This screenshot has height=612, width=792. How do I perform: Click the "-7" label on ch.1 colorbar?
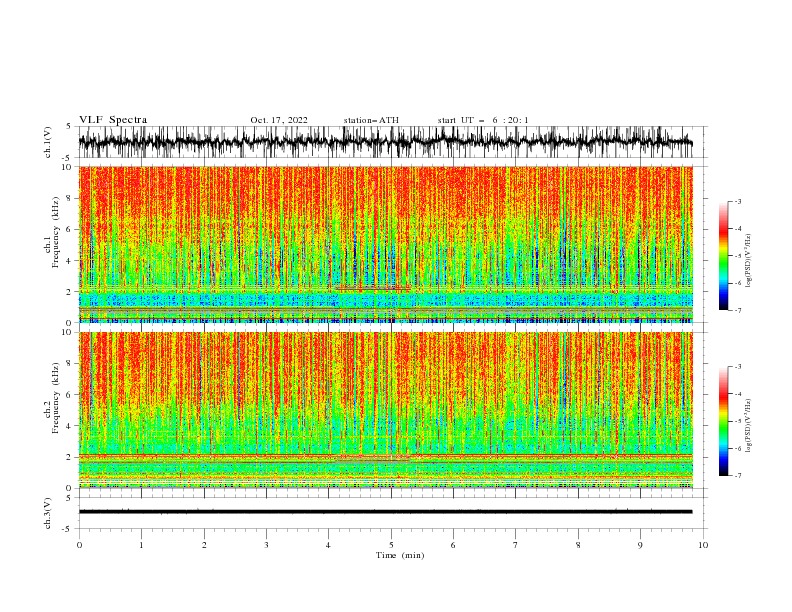pos(738,310)
